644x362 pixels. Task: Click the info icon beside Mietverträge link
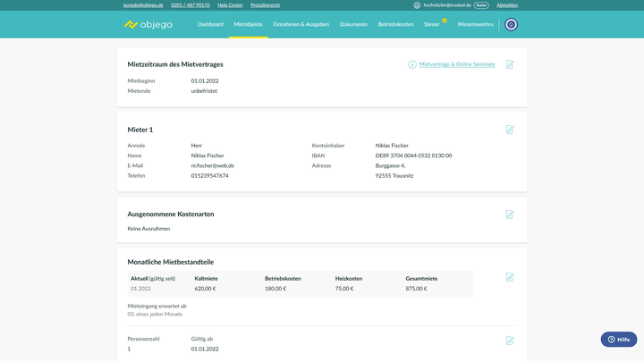click(412, 64)
